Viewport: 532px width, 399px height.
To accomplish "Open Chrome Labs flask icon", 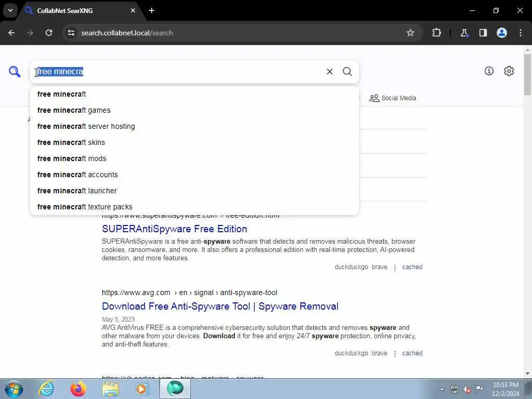I will click(464, 33).
